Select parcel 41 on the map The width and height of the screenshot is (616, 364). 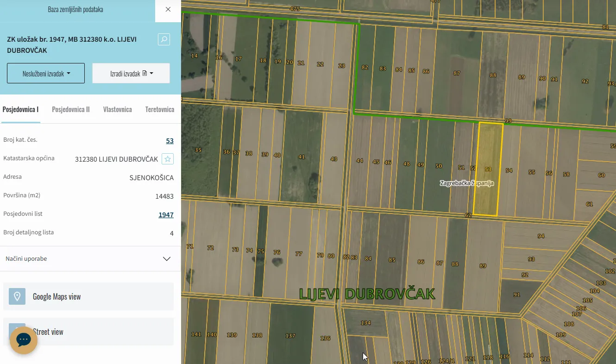(x=302, y=157)
